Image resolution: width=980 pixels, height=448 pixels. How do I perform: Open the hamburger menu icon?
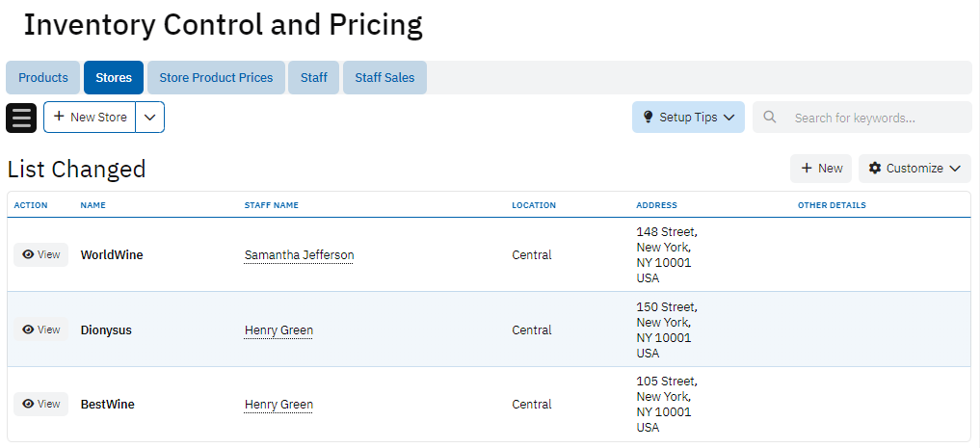point(21,118)
